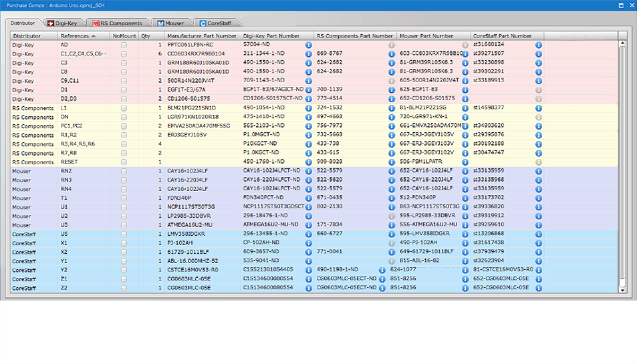This screenshot has height=364, width=637.
Task: Click CoreStaff info icon in the AD row
Action: point(538,45)
